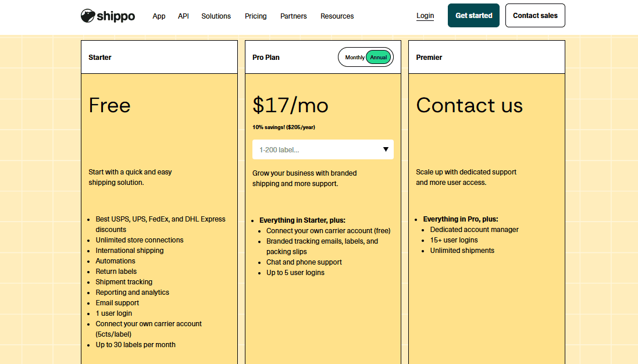Click 'Unlimited store connections' item
The height and width of the screenshot is (364, 638).
[140, 240]
